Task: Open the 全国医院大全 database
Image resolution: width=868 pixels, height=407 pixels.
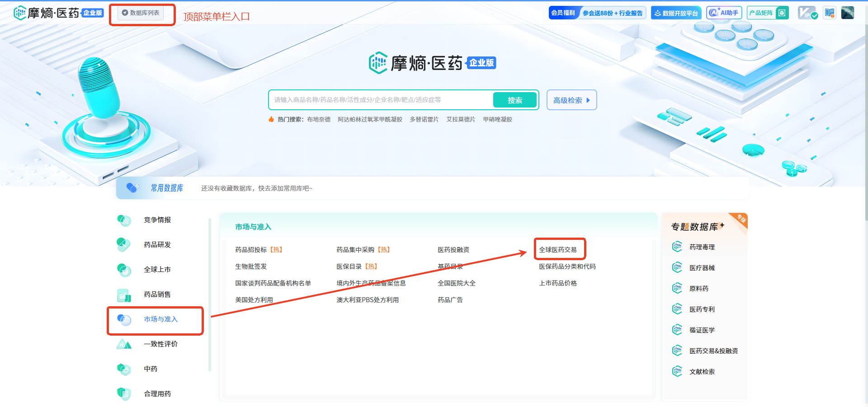Action: point(457,283)
